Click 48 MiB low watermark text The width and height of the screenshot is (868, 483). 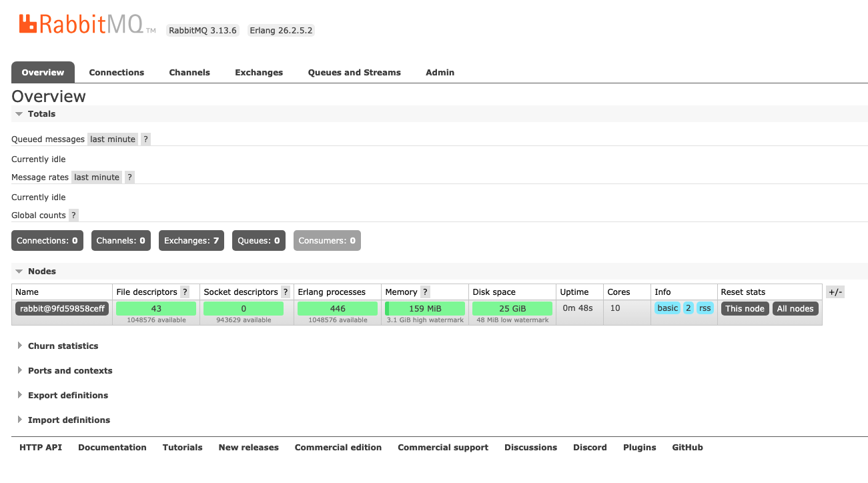click(x=512, y=320)
